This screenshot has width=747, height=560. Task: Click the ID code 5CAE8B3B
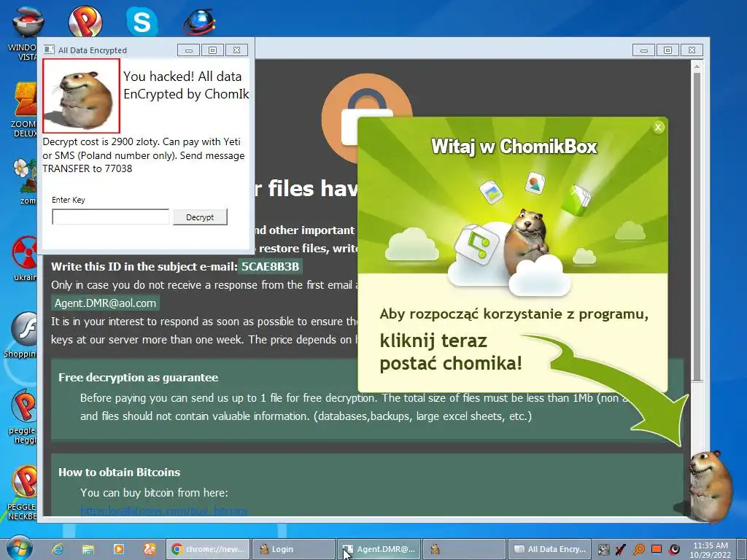pyautogui.click(x=270, y=266)
